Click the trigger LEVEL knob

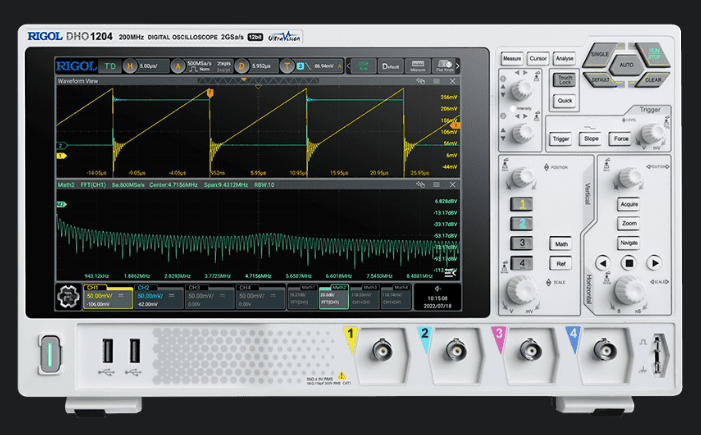[652, 133]
